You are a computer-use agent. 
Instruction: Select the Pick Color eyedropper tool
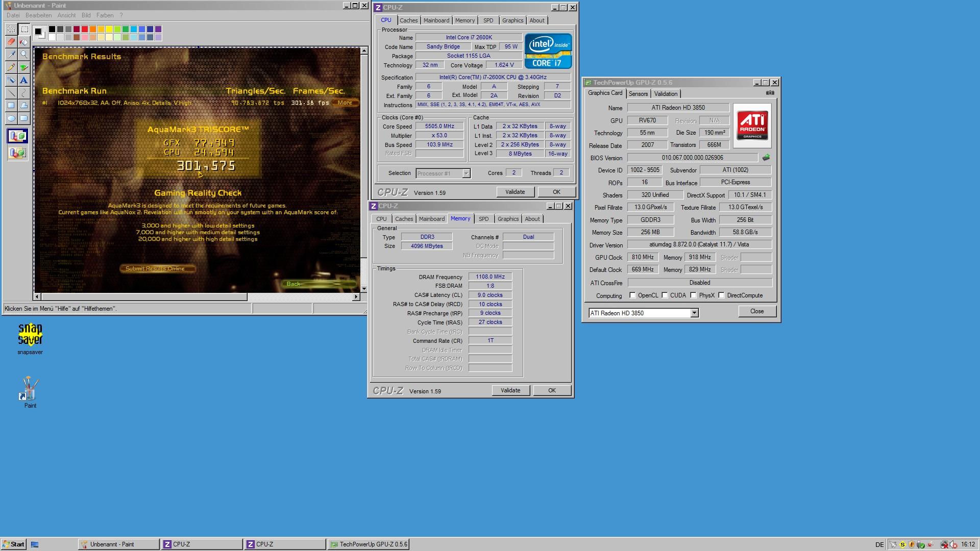click(x=11, y=55)
